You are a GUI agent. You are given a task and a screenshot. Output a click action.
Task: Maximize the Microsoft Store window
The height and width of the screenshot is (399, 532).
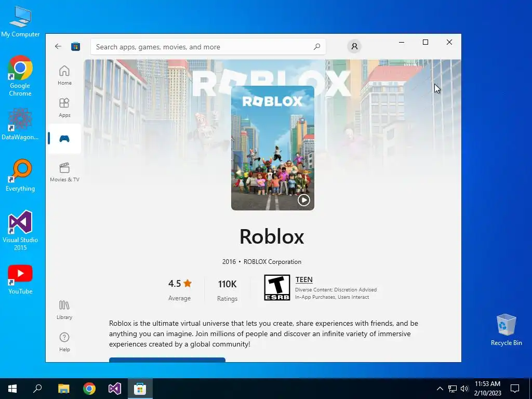point(425,42)
